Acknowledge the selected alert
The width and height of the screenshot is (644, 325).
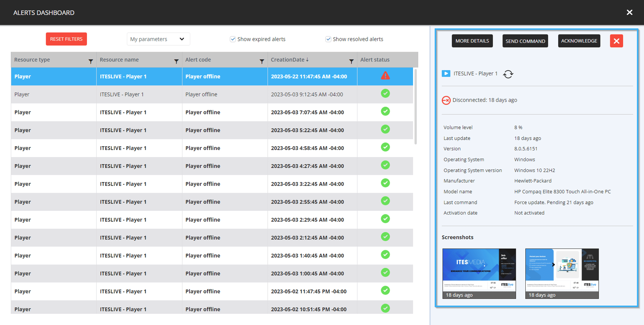(x=579, y=41)
